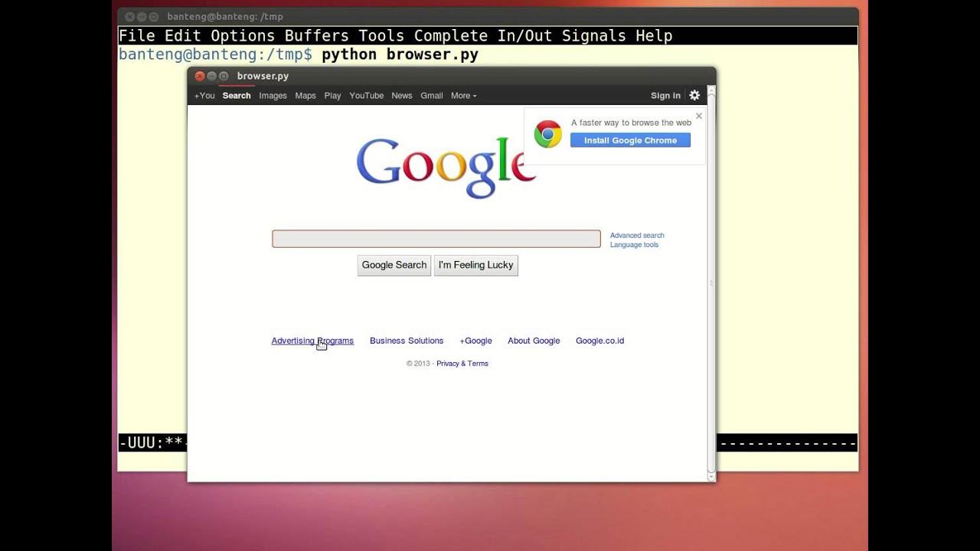Go to Play in Google bar

[332, 96]
